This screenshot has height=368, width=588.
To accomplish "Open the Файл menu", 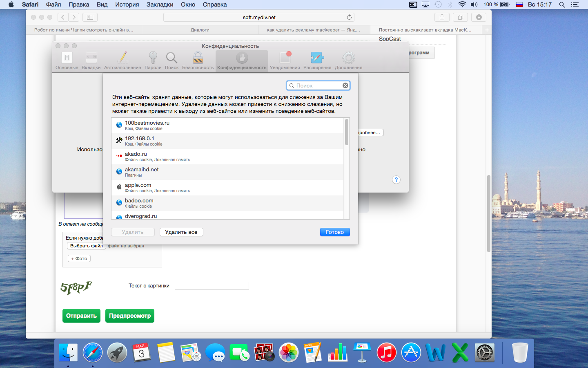I will 53,4.
